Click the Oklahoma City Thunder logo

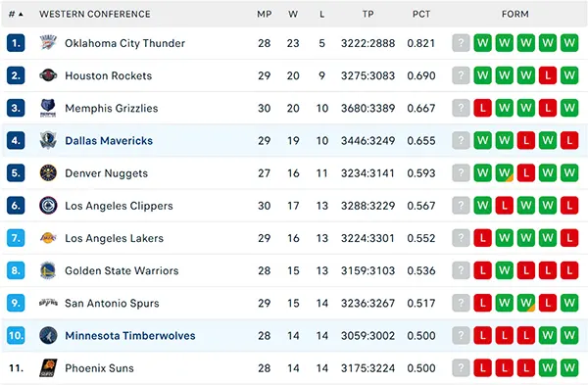[48, 43]
